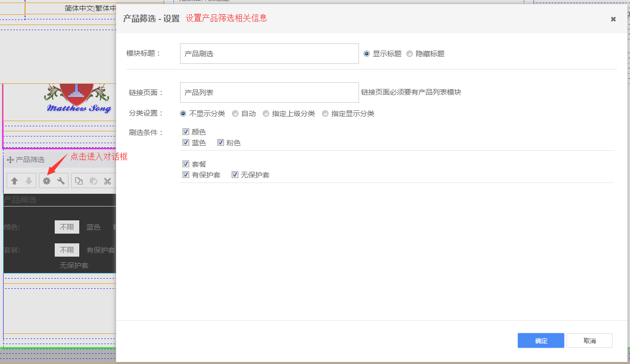Select the 显示标题 radio option
The width and height of the screenshot is (630, 364).
point(367,54)
